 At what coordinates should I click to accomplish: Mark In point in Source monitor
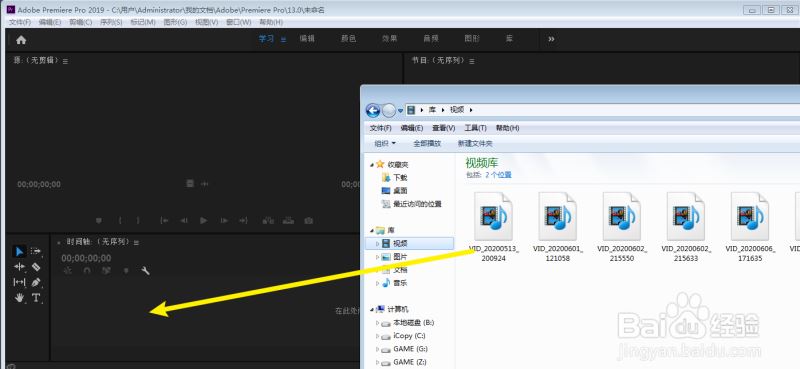(x=120, y=220)
